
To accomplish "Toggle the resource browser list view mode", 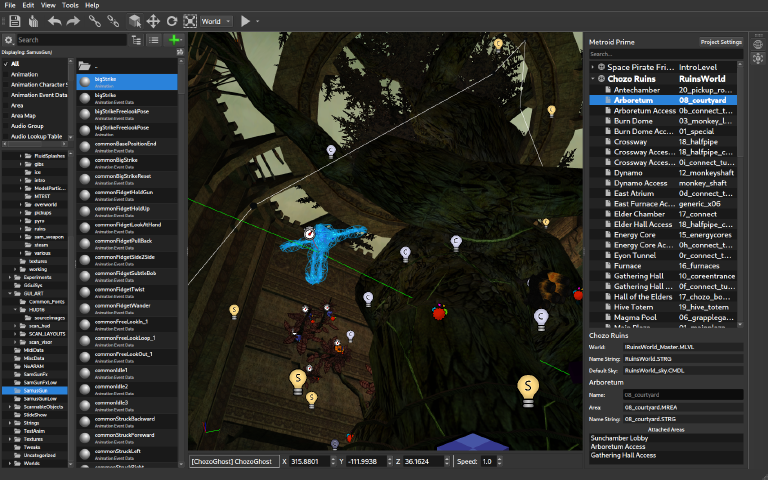I will (154, 40).
